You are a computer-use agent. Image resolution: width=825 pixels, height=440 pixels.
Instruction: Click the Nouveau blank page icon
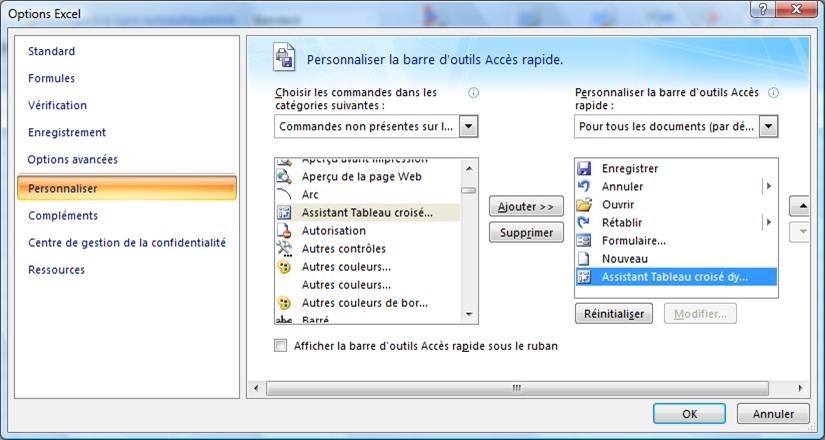(x=584, y=258)
